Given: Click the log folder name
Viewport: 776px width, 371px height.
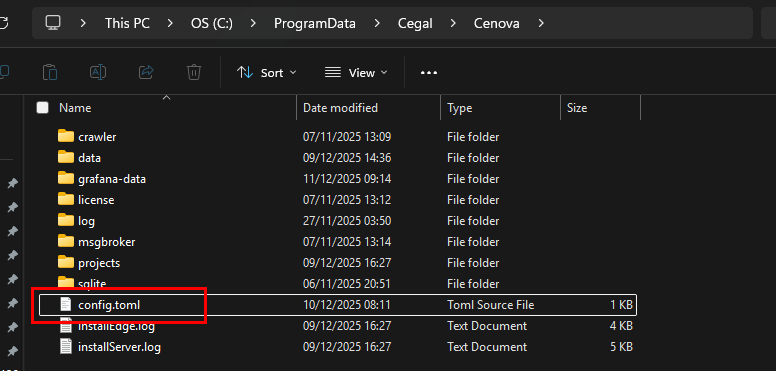Looking at the screenshot, I should [x=86, y=221].
